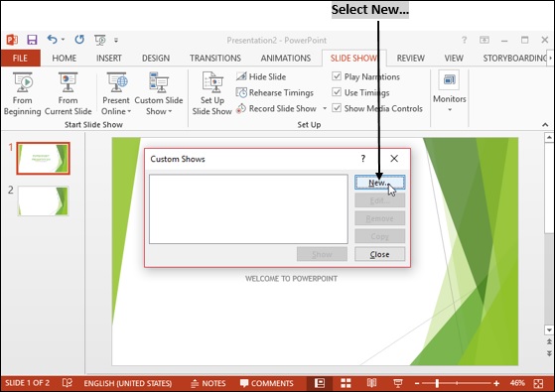Select slide 2 thumbnail
Image resolution: width=555 pixels, height=392 pixels.
click(43, 200)
